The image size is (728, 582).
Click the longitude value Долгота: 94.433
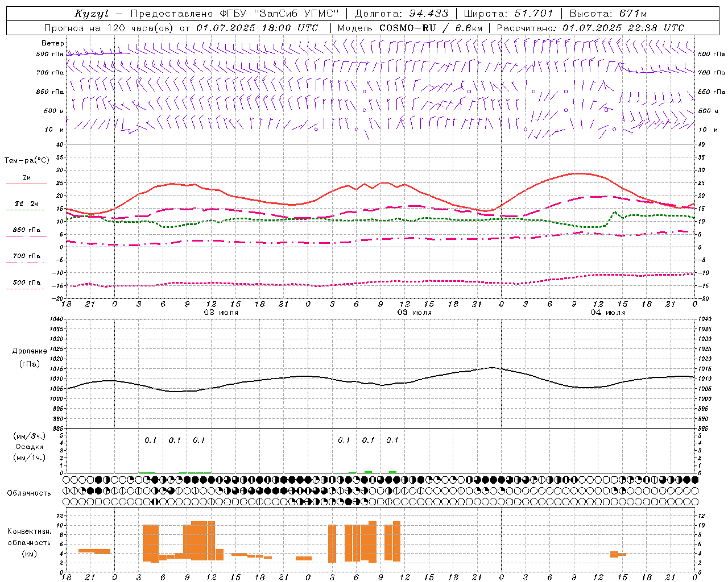click(x=402, y=14)
